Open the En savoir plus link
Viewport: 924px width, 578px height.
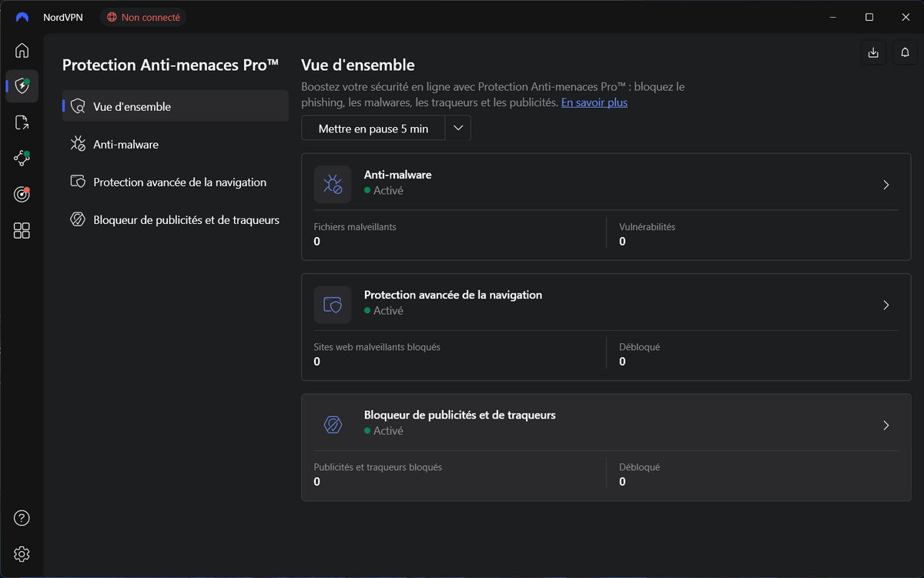tap(594, 102)
